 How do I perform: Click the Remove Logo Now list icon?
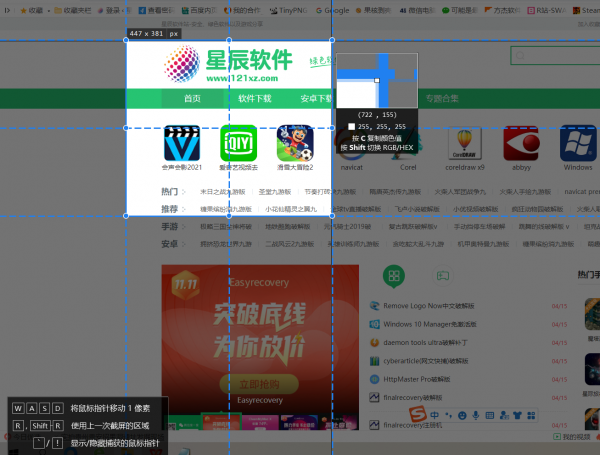[374, 306]
